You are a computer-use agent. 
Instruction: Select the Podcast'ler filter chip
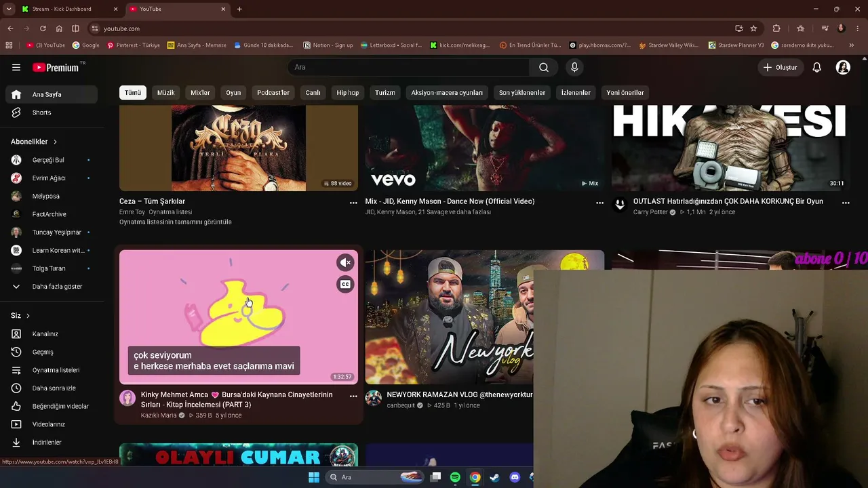point(273,93)
